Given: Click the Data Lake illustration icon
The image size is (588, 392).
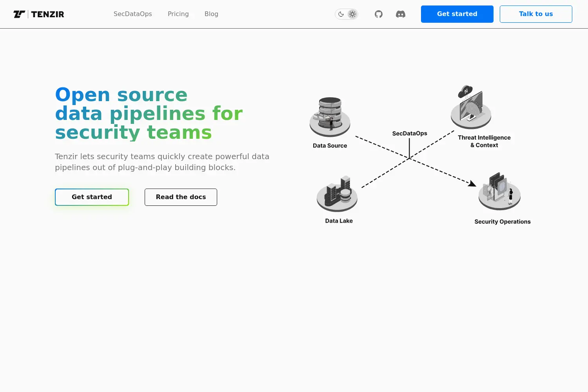Looking at the screenshot, I should pyautogui.click(x=337, y=194).
